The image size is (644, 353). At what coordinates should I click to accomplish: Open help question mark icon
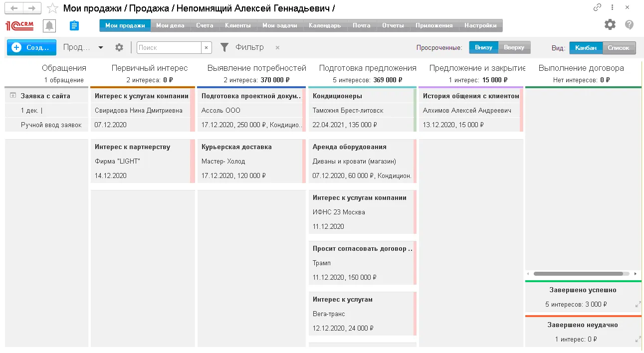pyautogui.click(x=629, y=25)
